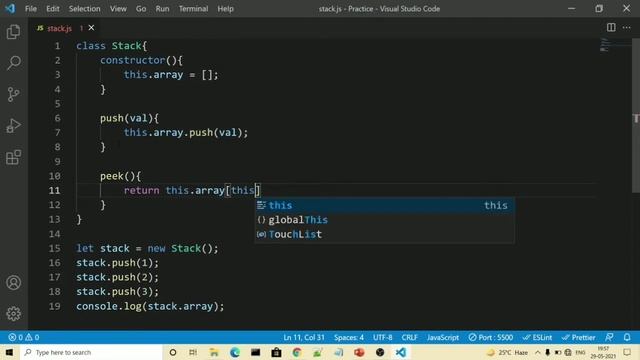The width and height of the screenshot is (640, 360).
Task: Open Microsoft Store from taskbar
Action: pos(276,352)
